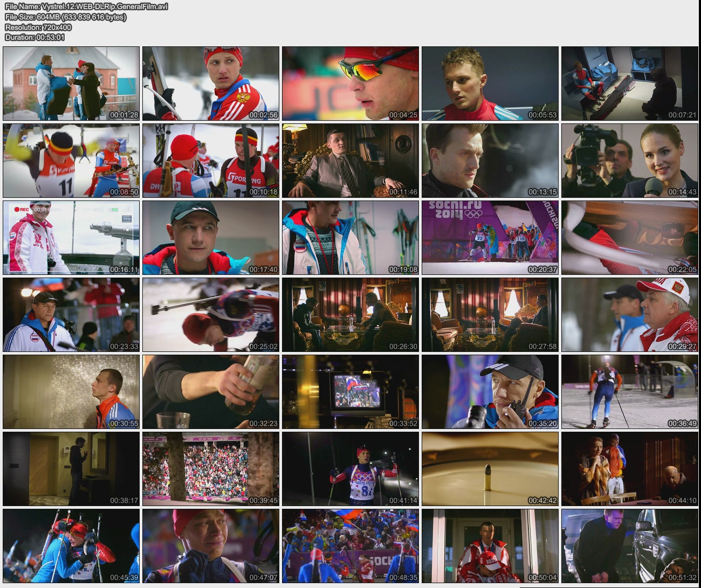The height and width of the screenshot is (588, 701).
Task: Select the REC camera viewfinder frame at 00:16:11
Action: pyautogui.click(x=71, y=238)
